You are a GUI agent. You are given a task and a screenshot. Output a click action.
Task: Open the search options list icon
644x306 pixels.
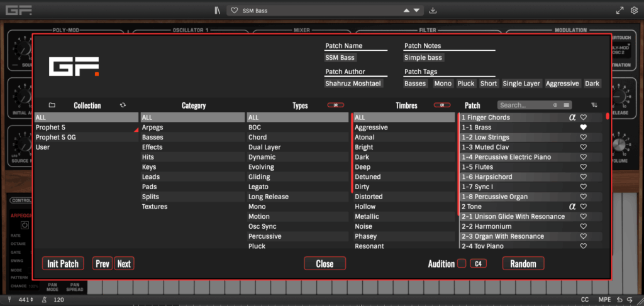[x=565, y=106]
